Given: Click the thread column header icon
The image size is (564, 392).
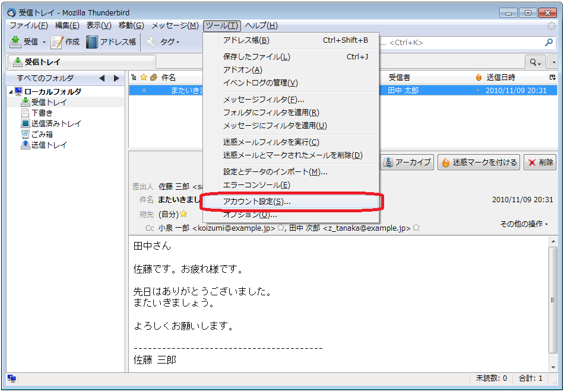Looking at the screenshot, I should click(x=134, y=77).
